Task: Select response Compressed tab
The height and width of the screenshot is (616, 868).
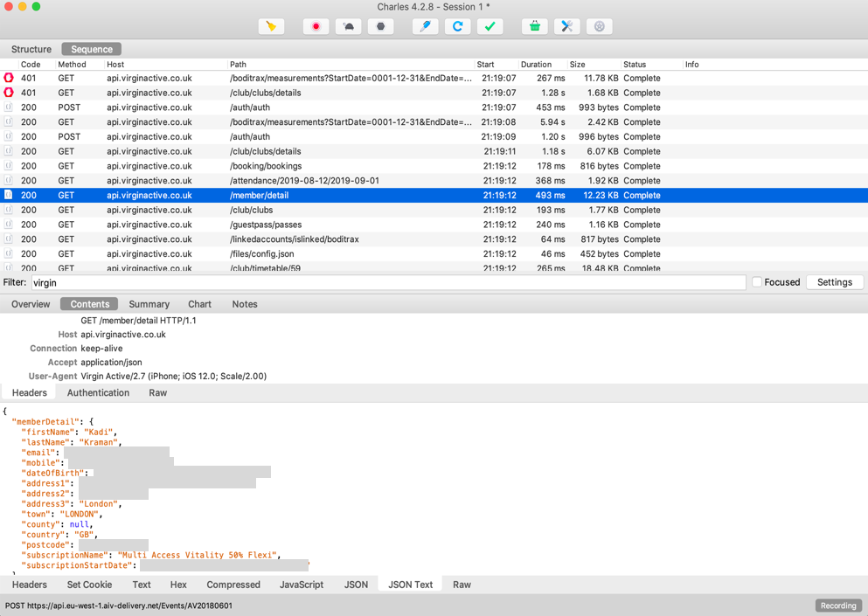Action: click(x=233, y=585)
